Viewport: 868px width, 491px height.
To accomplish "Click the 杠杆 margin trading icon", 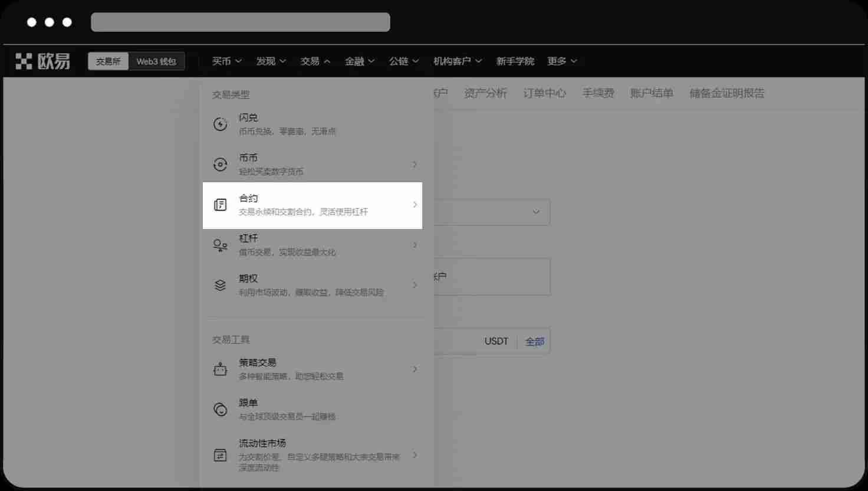I will [x=220, y=245].
